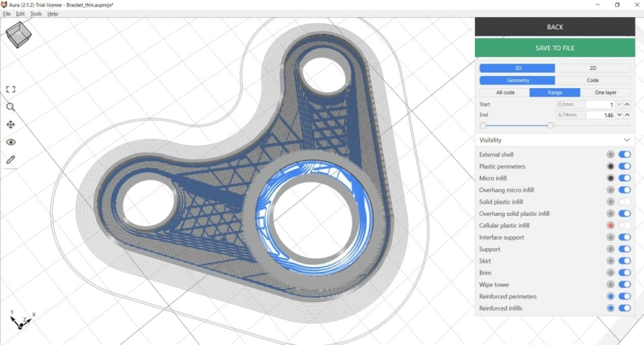Toggle Wipe tower visibility switch
Image resolution: width=644 pixels, height=345 pixels.
[x=625, y=285]
